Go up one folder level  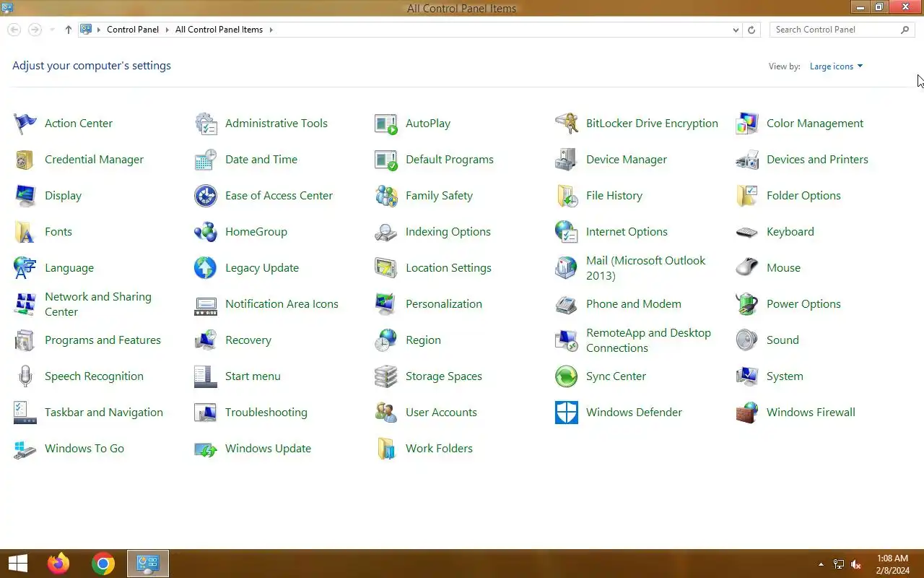[69, 30]
